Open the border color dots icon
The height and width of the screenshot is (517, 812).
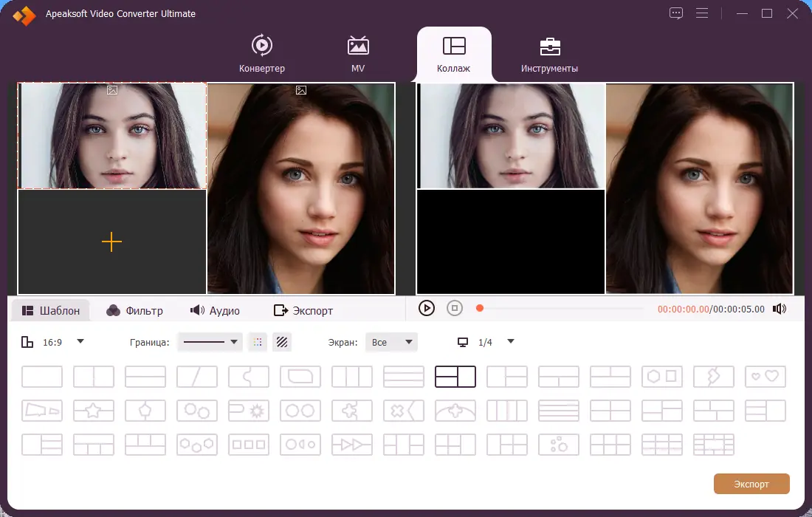(x=258, y=342)
